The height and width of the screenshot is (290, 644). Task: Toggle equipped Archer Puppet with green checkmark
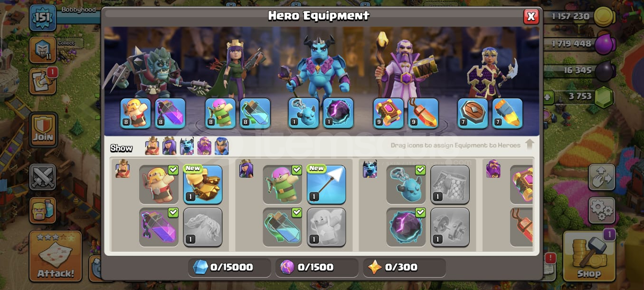(282, 184)
